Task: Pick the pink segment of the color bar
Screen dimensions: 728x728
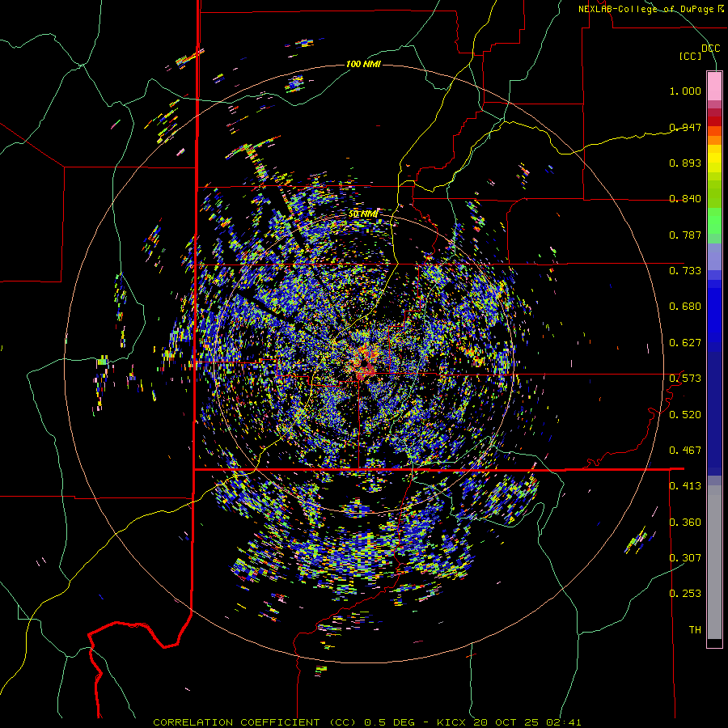Action: pos(714,87)
